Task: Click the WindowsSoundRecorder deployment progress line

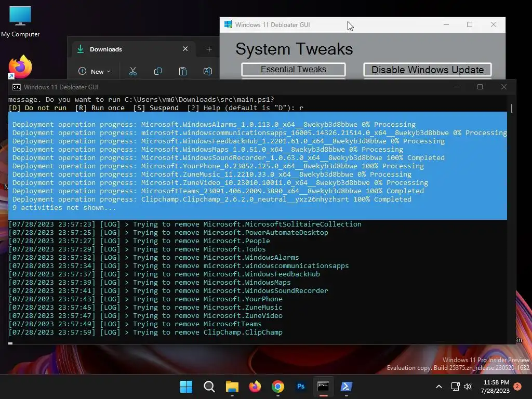Action: coord(229,158)
